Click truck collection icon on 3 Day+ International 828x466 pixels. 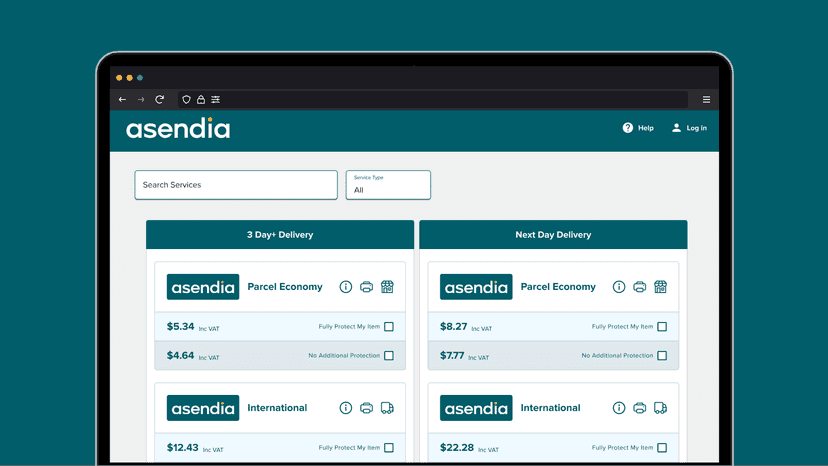tap(387, 408)
